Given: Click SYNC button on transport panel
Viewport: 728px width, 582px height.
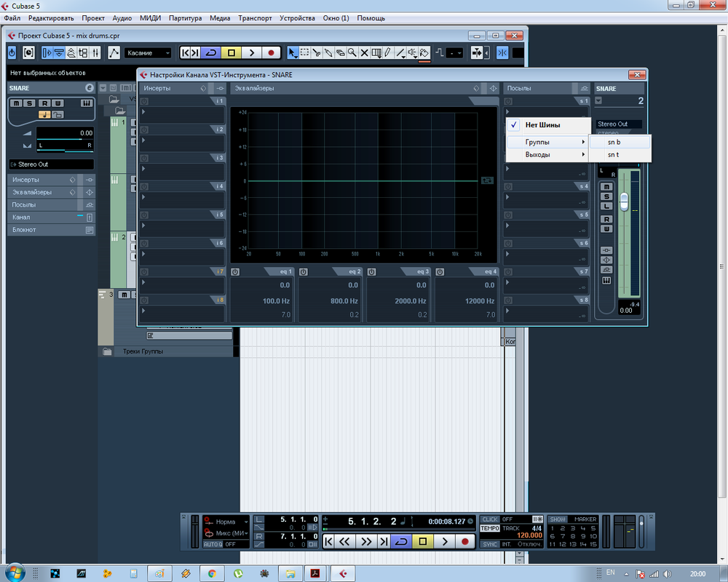Looking at the screenshot, I should tap(490, 544).
